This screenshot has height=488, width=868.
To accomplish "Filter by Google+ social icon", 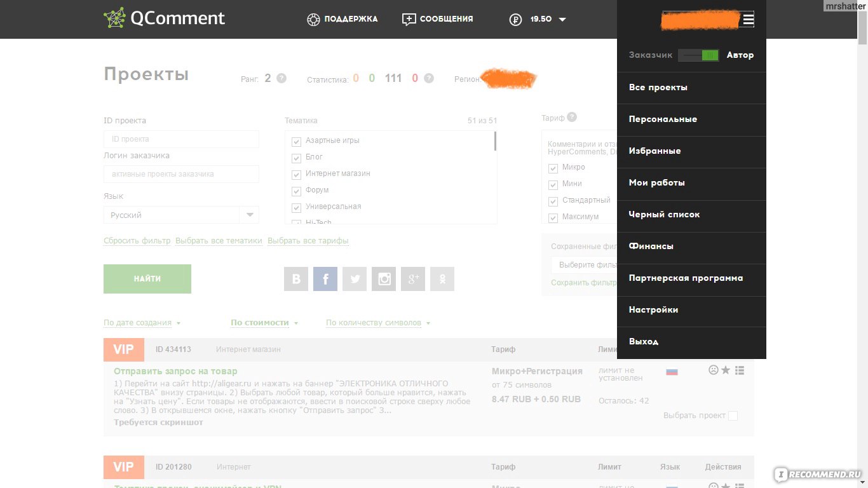I will pyautogui.click(x=413, y=279).
